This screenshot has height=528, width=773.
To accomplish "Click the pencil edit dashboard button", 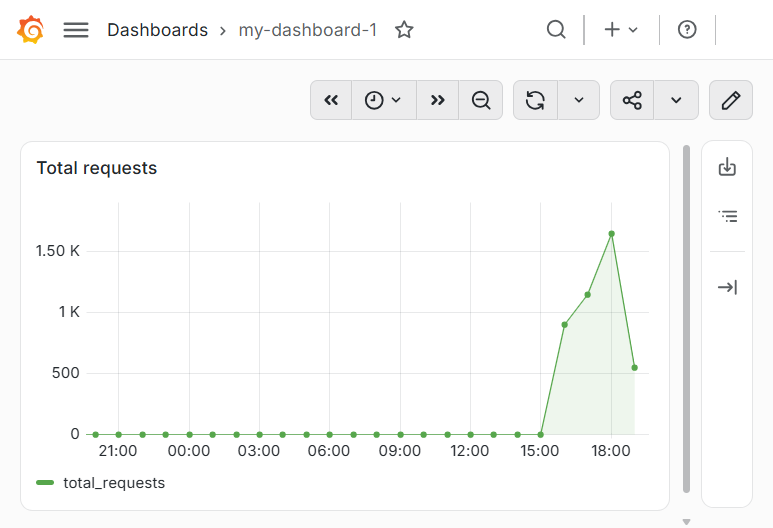I will (x=731, y=100).
